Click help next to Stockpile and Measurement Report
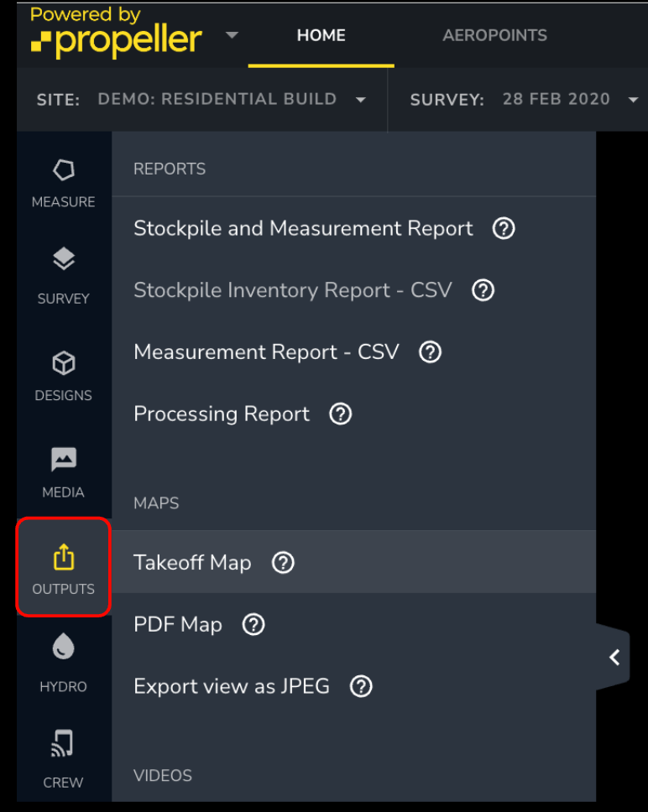Viewport: 648px width, 812px height. pyautogui.click(x=503, y=228)
